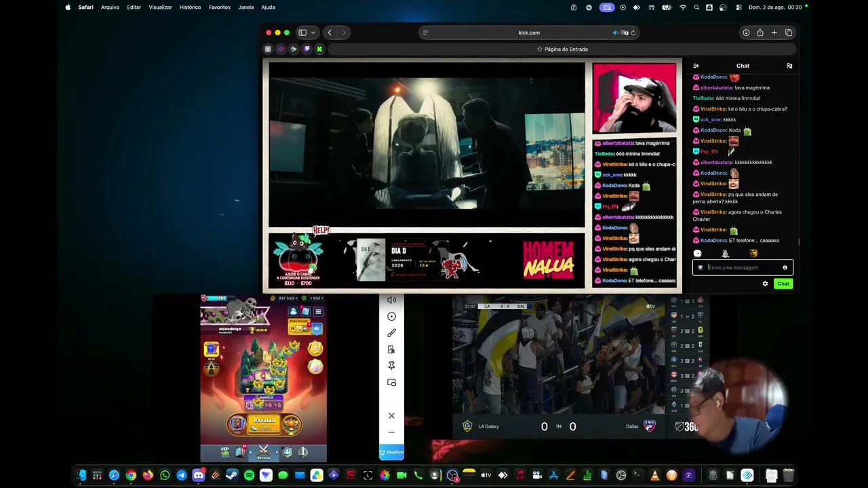The height and width of the screenshot is (488, 868).
Task: Open the emoji picker in chat input
Action: (785, 268)
